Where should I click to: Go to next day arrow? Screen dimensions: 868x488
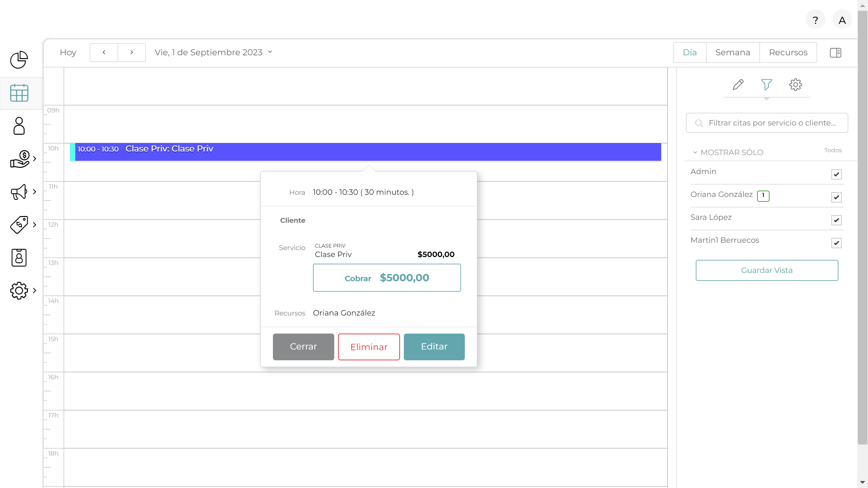click(x=132, y=52)
